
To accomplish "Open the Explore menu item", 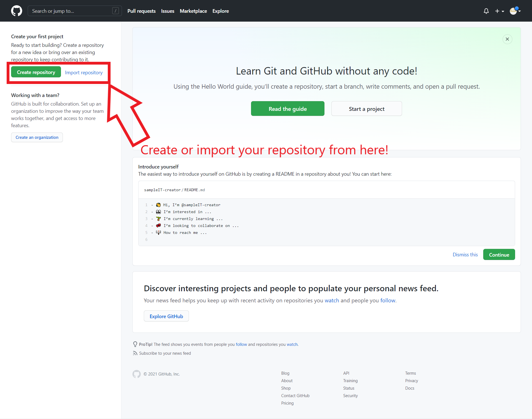I will [221, 11].
